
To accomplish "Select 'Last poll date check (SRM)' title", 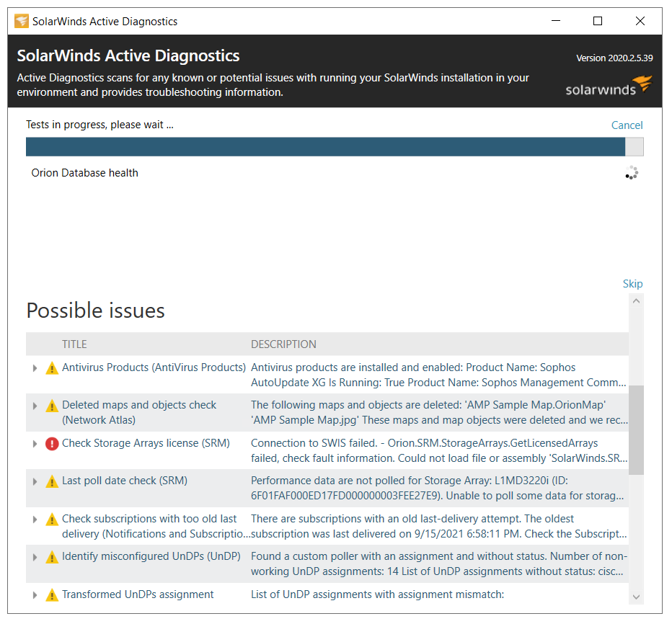I will coord(125,481).
